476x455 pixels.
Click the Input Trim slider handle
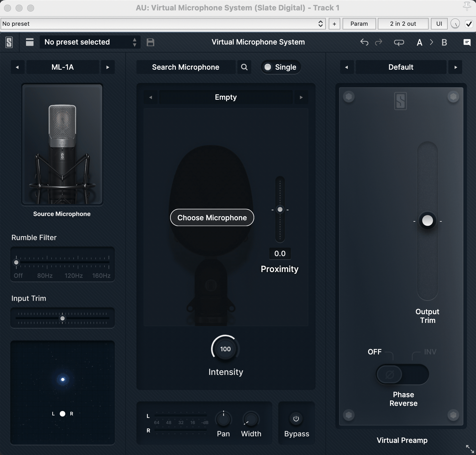point(62,319)
